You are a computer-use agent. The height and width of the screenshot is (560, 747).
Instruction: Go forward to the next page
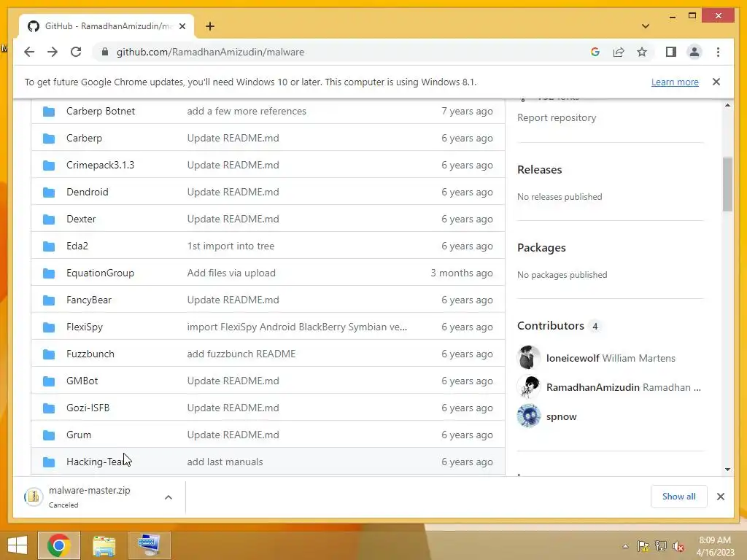click(x=53, y=52)
